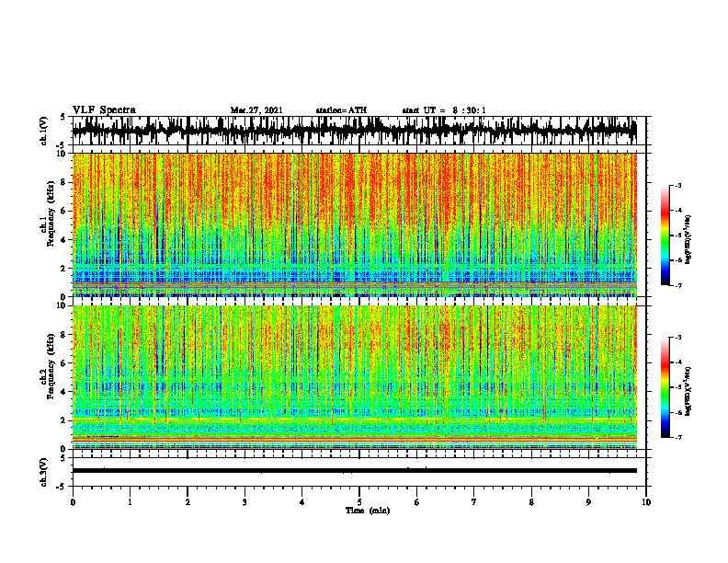This screenshot has height=563, width=728.
Task: Click inside the ch.2 frequency spectrogram
Action: coord(355,377)
